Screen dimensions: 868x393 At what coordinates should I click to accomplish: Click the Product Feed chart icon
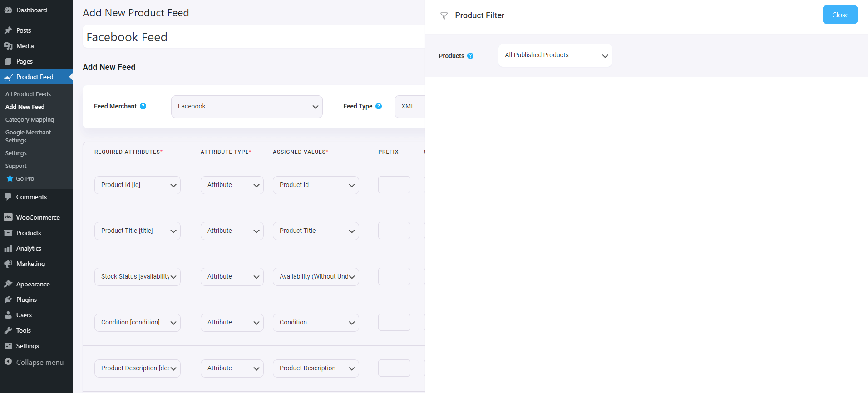click(8, 77)
